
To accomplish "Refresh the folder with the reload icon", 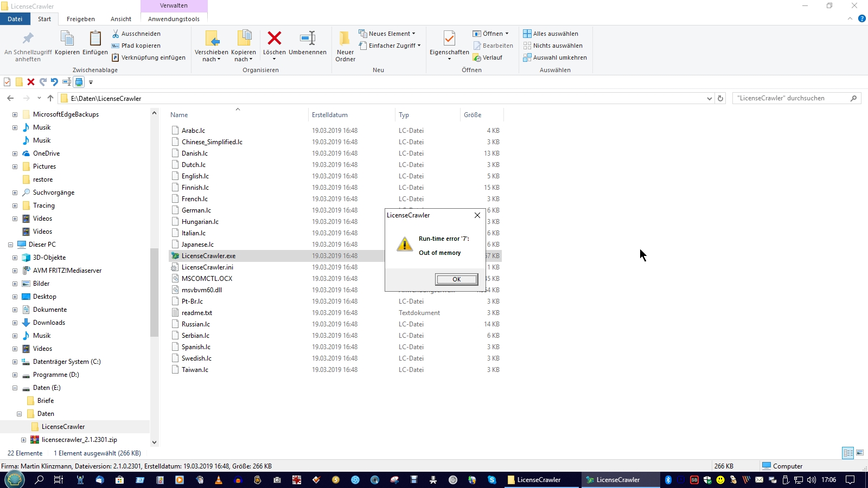I will coord(720,98).
